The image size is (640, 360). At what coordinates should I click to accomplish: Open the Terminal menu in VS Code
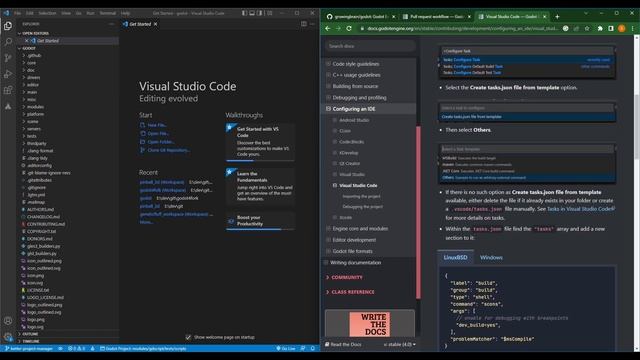[x=108, y=13]
